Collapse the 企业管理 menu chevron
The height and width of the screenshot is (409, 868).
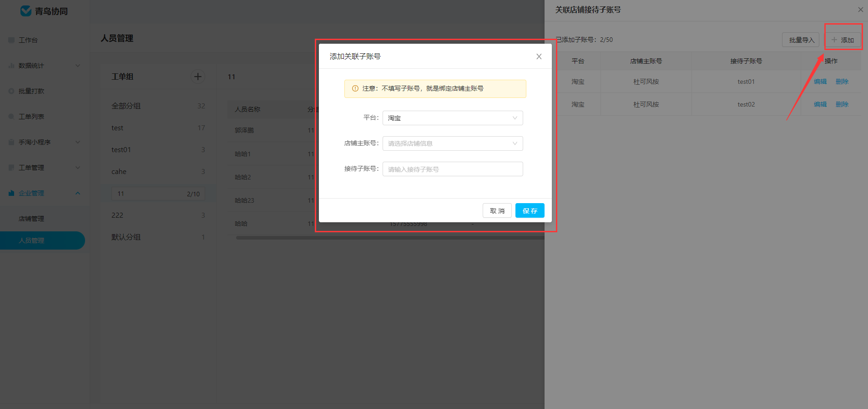tap(78, 193)
